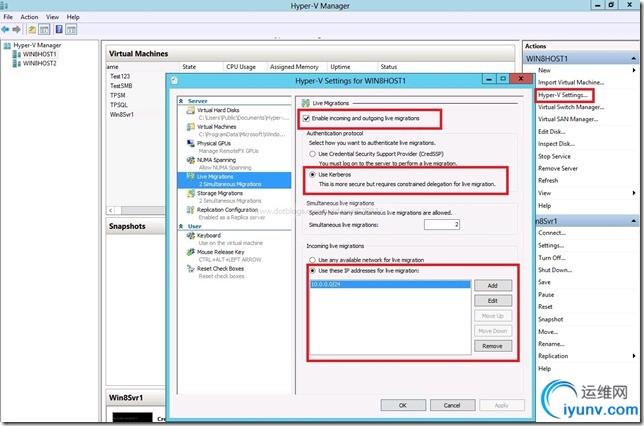Image resolution: width=644 pixels, height=426 pixels.
Task: Open Keyboard user settings
Action: (209, 235)
